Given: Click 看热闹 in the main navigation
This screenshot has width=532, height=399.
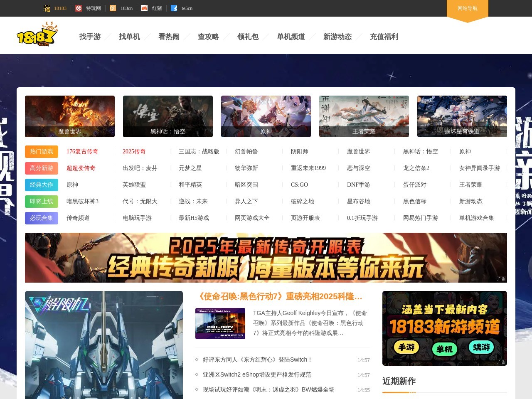Looking at the screenshot, I should tap(168, 37).
